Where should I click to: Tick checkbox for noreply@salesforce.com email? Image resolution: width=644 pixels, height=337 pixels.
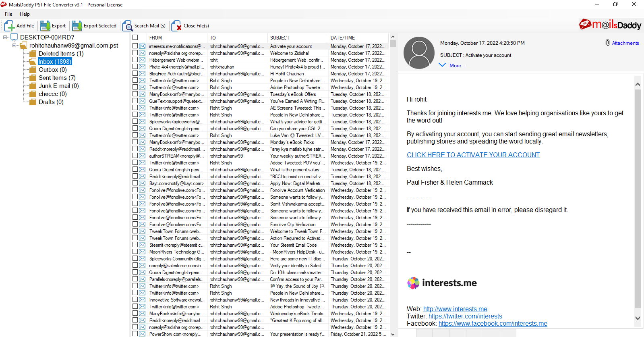(135, 266)
